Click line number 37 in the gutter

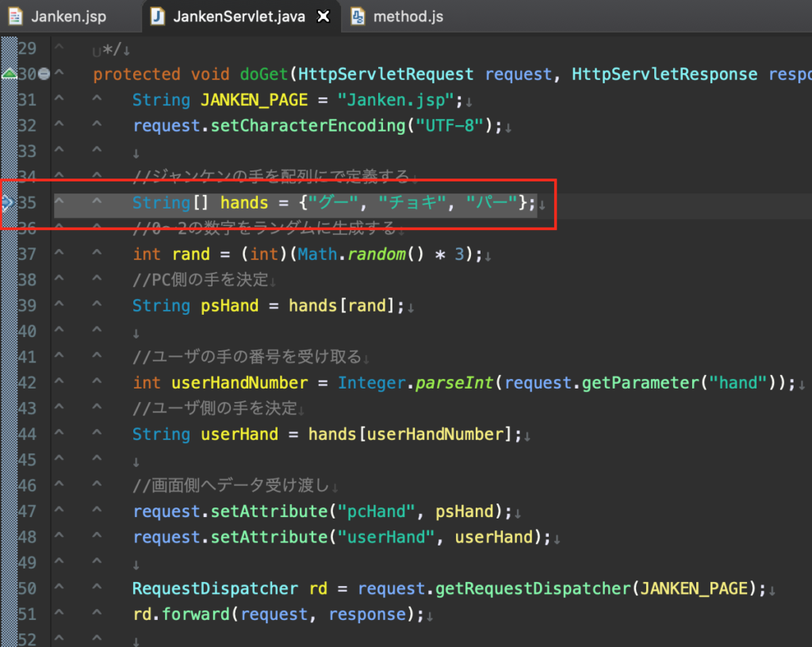point(27,255)
